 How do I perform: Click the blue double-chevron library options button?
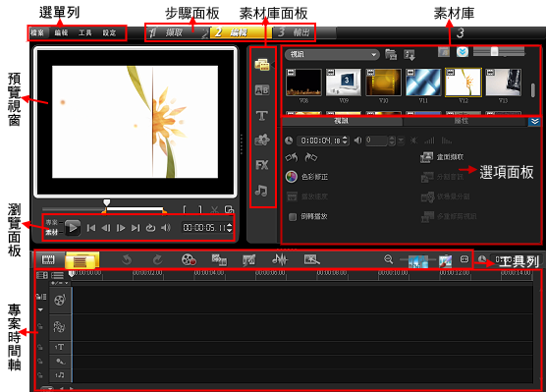pos(463,52)
